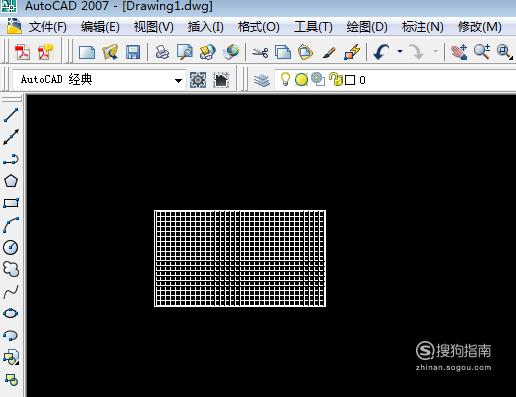The height and width of the screenshot is (397, 516).
Task: Activate Zoom Realtime magnifier
Action: click(482, 52)
